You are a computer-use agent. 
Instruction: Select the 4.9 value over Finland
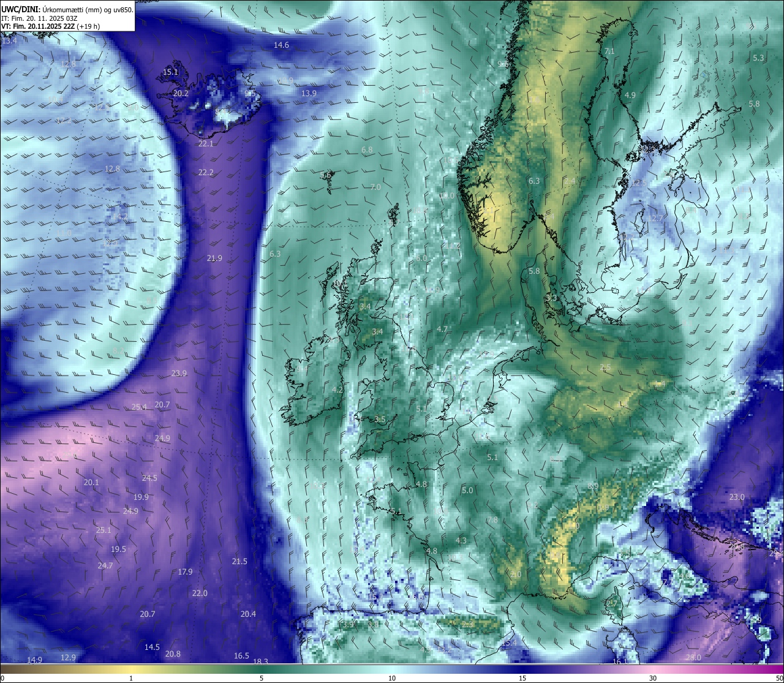tap(630, 96)
